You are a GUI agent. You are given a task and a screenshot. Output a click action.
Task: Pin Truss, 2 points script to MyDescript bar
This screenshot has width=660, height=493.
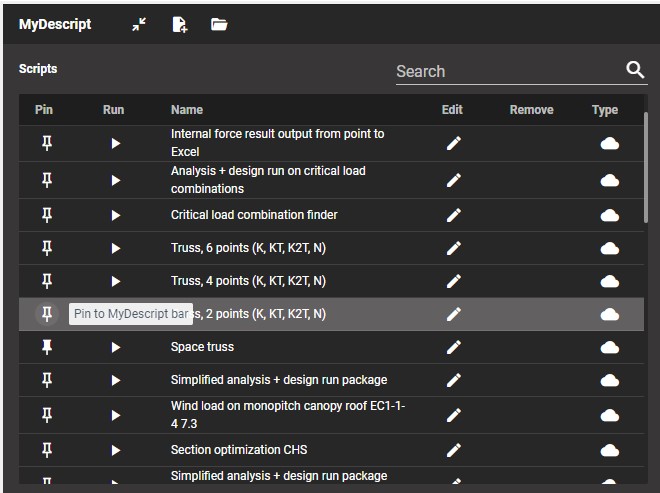click(x=47, y=314)
